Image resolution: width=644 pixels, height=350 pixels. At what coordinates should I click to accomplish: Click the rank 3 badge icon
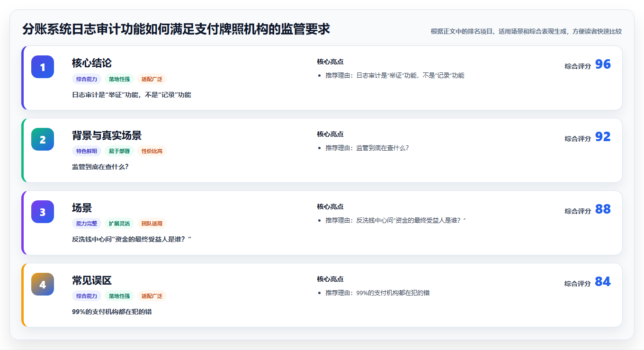pyautogui.click(x=43, y=212)
